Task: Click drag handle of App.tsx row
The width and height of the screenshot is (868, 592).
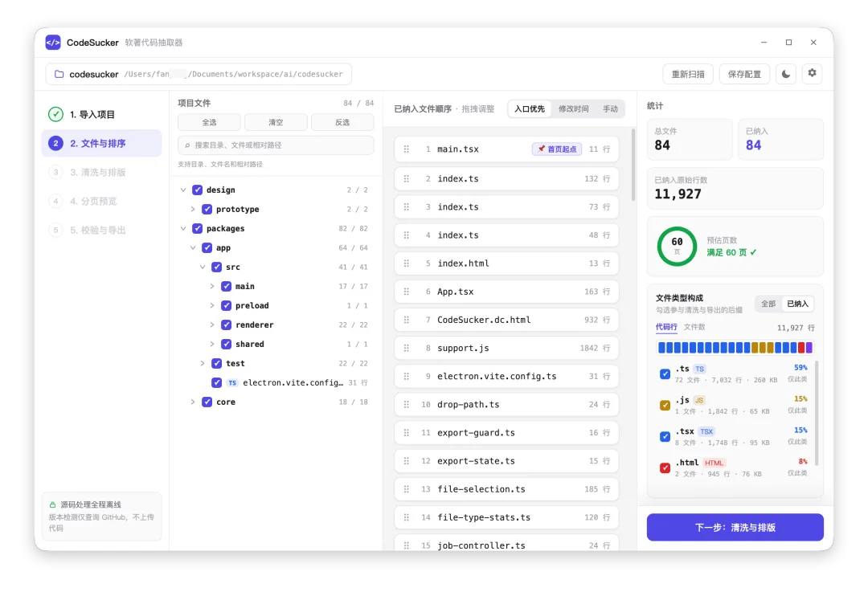Action: [407, 292]
